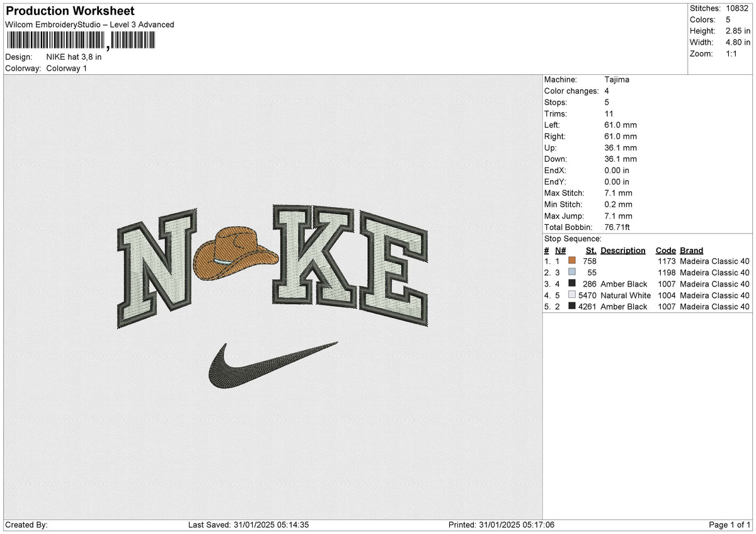Screen dimensions: 756x534
Task: Click the 'Created By:' footer label
Action: click(26, 525)
